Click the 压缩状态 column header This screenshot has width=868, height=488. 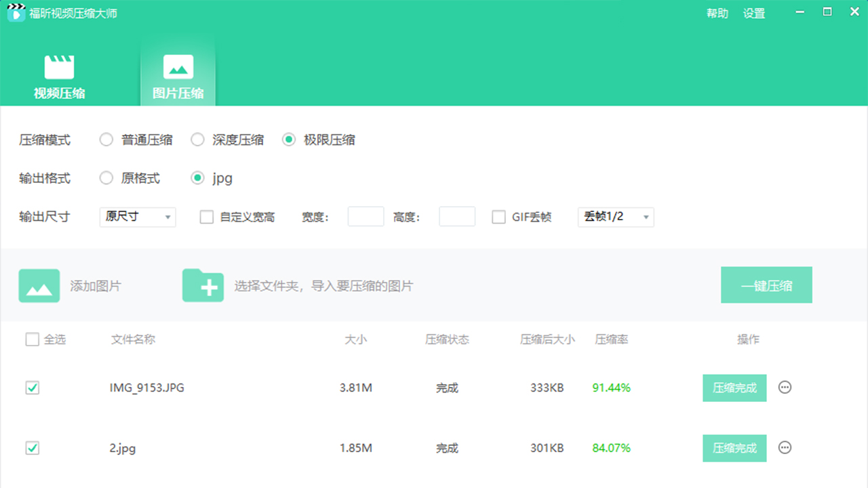click(x=447, y=340)
